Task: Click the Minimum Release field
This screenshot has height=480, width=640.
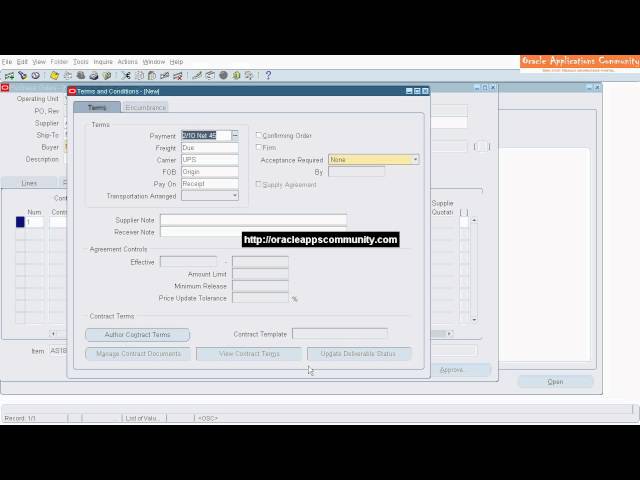Action: click(260, 286)
